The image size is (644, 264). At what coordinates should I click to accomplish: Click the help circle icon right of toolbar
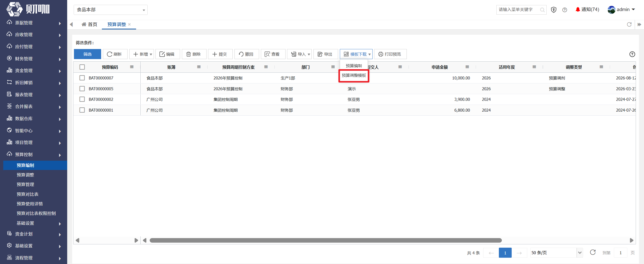click(632, 54)
